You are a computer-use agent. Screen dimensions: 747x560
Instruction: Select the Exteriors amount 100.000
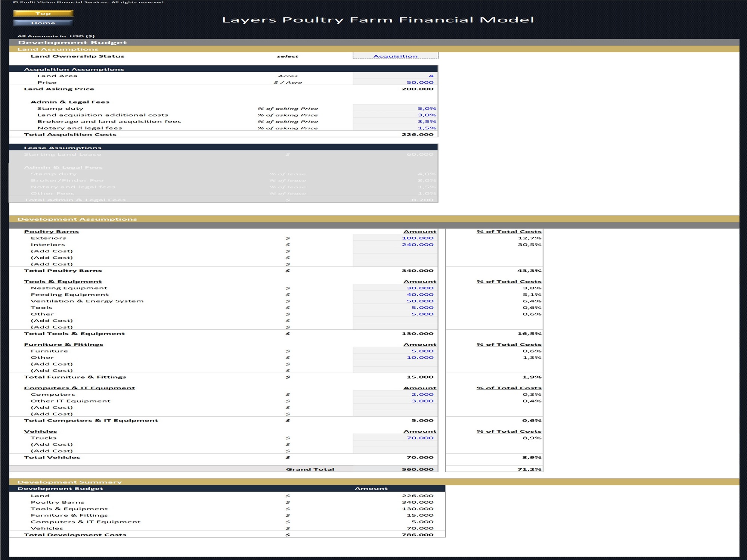tap(395, 238)
